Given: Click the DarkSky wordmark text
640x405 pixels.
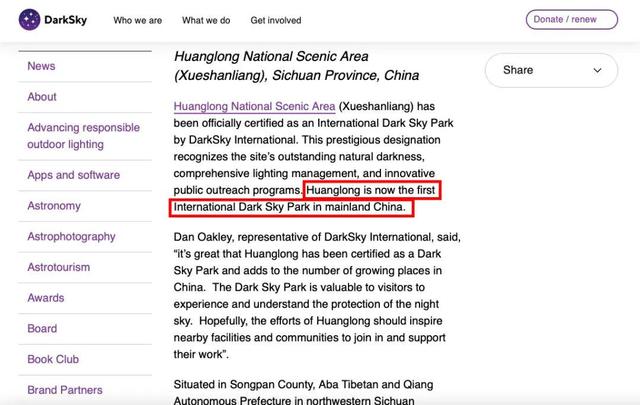Looking at the screenshot, I should [65, 20].
